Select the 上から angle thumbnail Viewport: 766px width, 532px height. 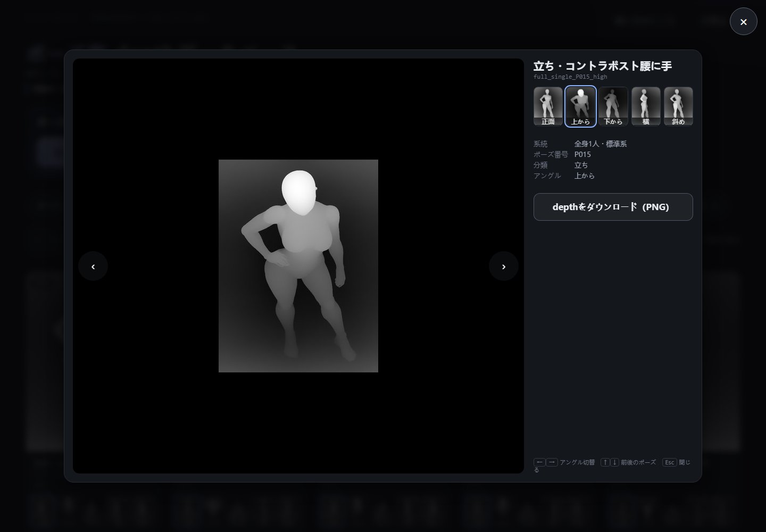(580, 106)
